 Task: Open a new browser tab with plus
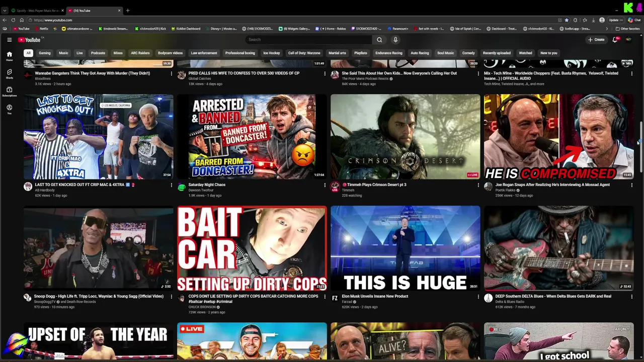point(128,11)
